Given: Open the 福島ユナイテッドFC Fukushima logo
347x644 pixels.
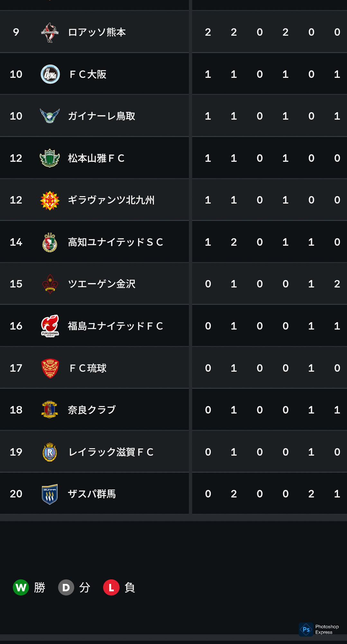Looking at the screenshot, I should 50,326.
